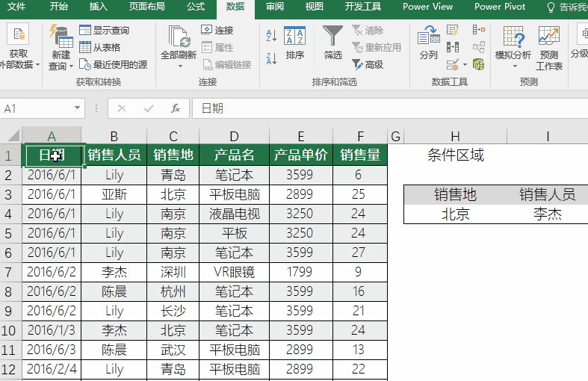The width and height of the screenshot is (588, 381).
Task: Click the insert function fx icon
Action: [x=176, y=108]
